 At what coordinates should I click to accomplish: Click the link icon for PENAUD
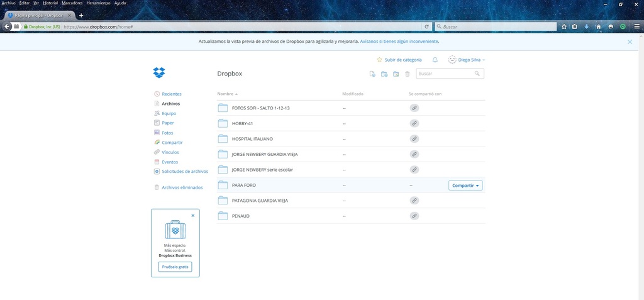[x=414, y=216]
